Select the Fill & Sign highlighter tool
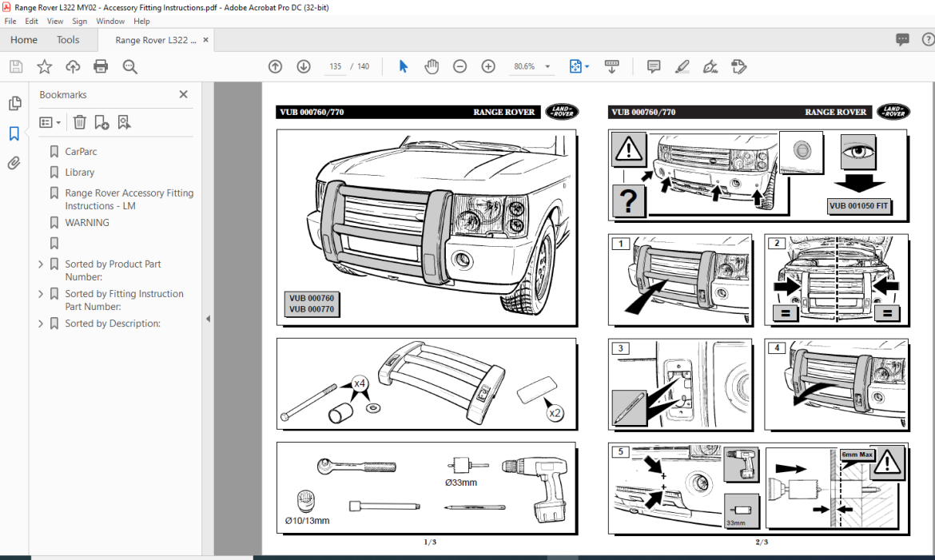This screenshot has height=560, width=935. point(682,66)
